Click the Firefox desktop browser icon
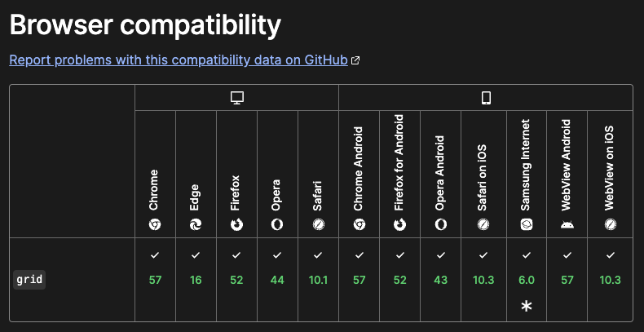Screen dimensions: 644x332 pyautogui.click(x=236, y=224)
